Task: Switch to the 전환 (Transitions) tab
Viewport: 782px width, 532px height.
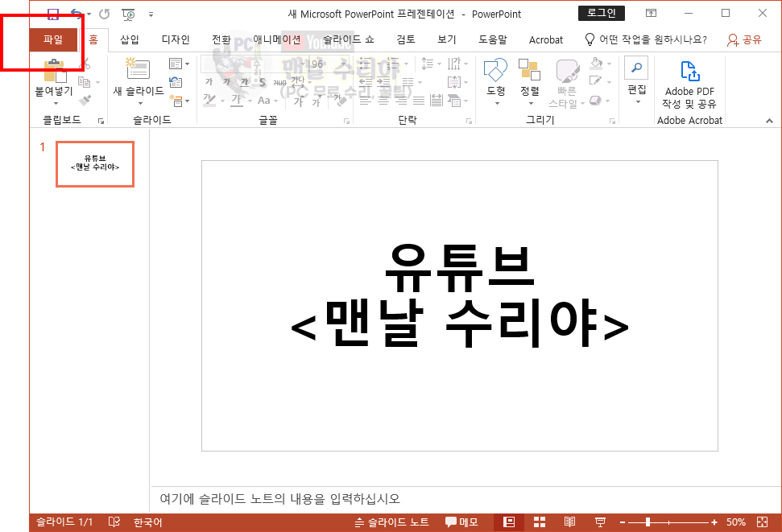Action: (221, 39)
